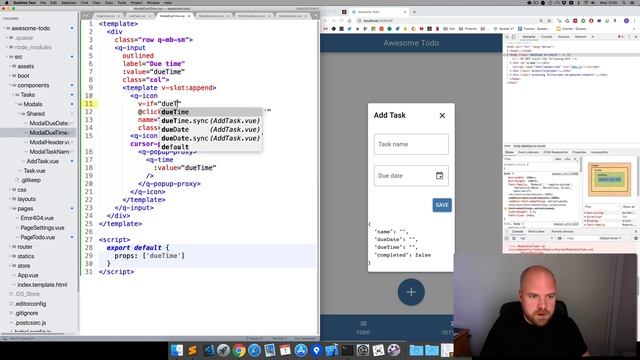Expand the node_modules folder
This screenshot has height=360, width=640.
pyautogui.click(x=7, y=47)
